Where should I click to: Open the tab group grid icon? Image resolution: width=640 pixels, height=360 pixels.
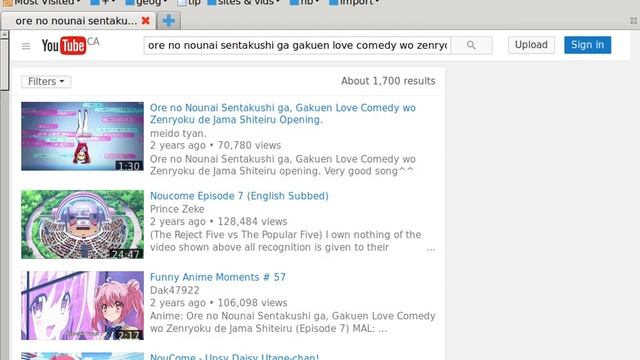(x=633, y=20)
